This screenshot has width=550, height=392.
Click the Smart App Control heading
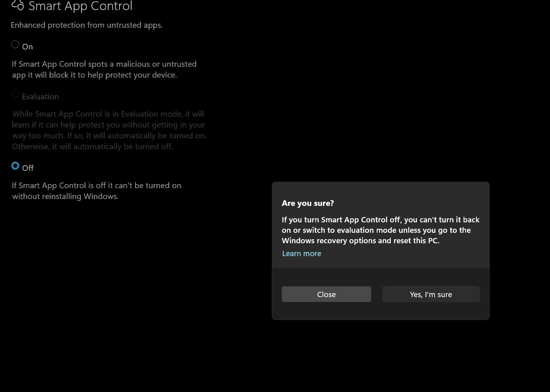point(80,6)
